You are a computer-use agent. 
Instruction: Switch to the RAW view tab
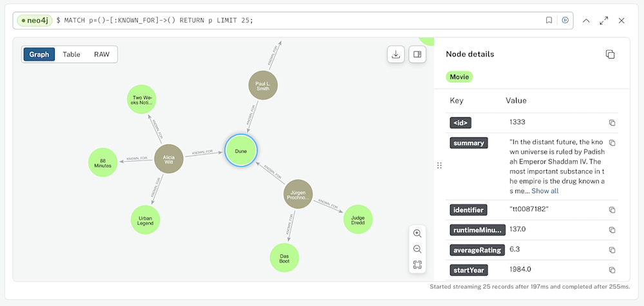point(102,54)
